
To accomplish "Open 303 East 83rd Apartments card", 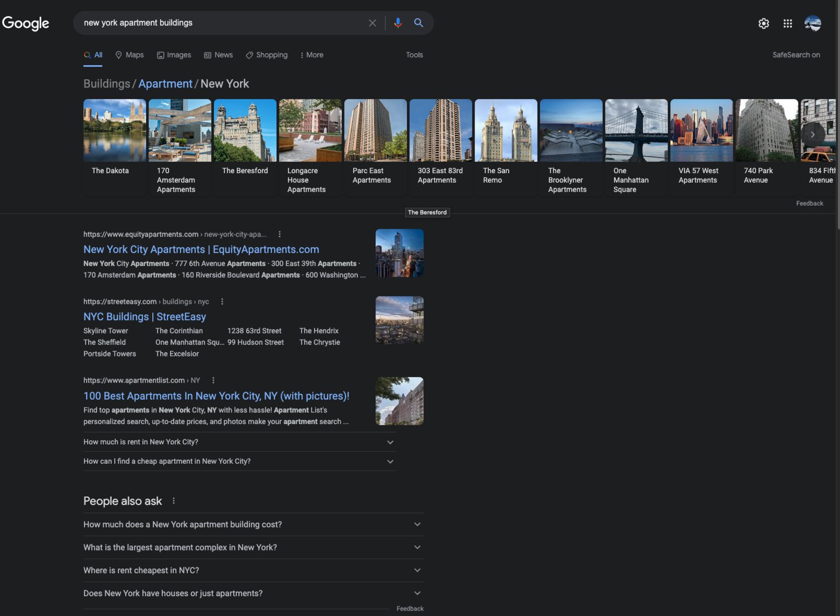I will (x=440, y=147).
